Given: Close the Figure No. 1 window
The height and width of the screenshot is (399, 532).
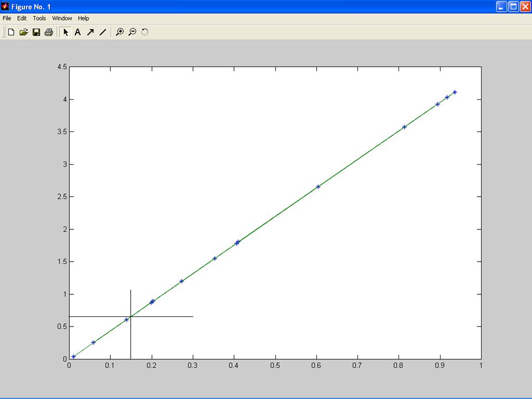Looking at the screenshot, I should click(525, 7).
